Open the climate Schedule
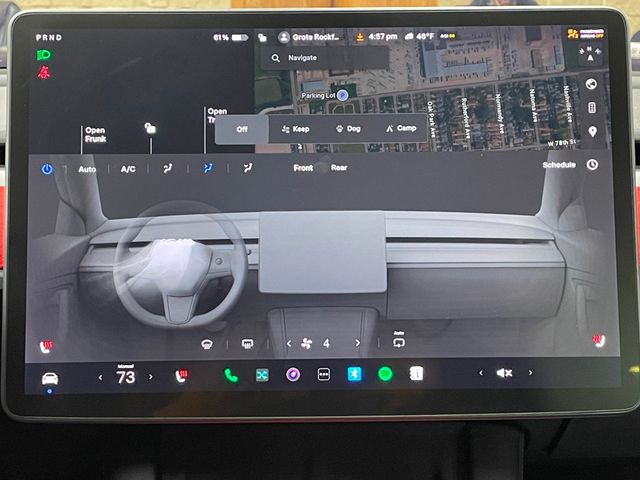The height and width of the screenshot is (480, 640). click(x=559, y=165)
